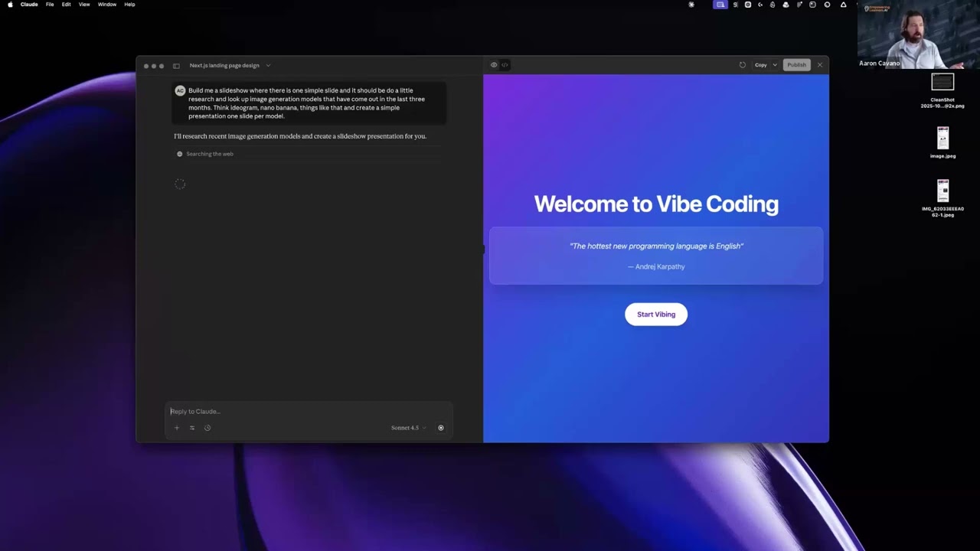The width and height of the screenshot is (980, 551).
Task: Click the Claude spark menu bar icon
Action: pos(691,5)
